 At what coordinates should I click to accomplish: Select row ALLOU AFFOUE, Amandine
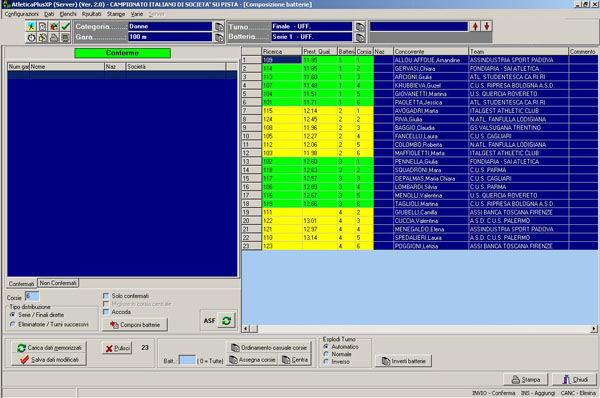[420, 60]
